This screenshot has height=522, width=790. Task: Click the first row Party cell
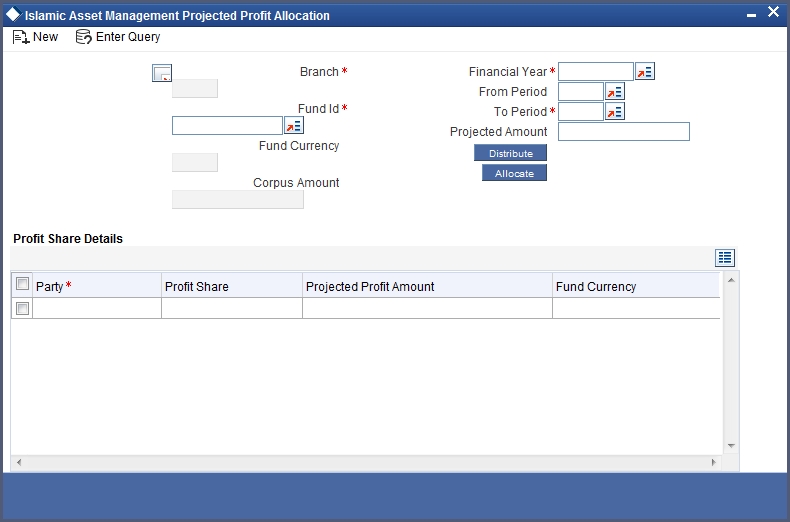point(97,308)
